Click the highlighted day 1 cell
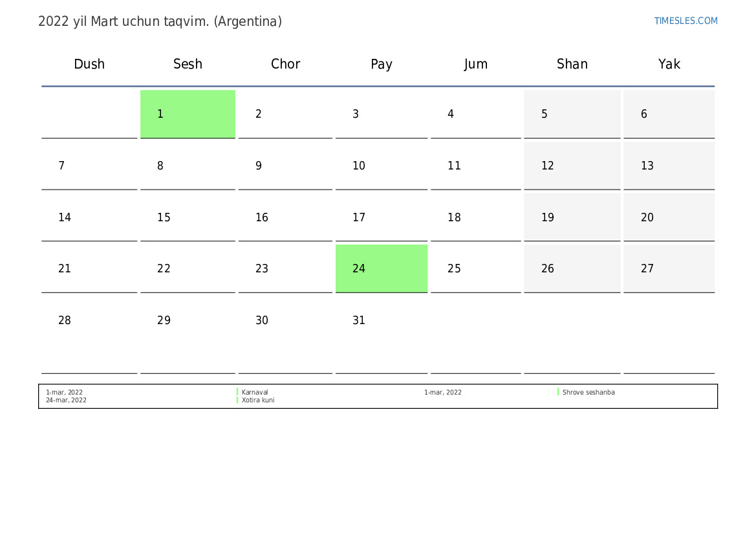The image size is (756, 535). (x=188, y=114)
